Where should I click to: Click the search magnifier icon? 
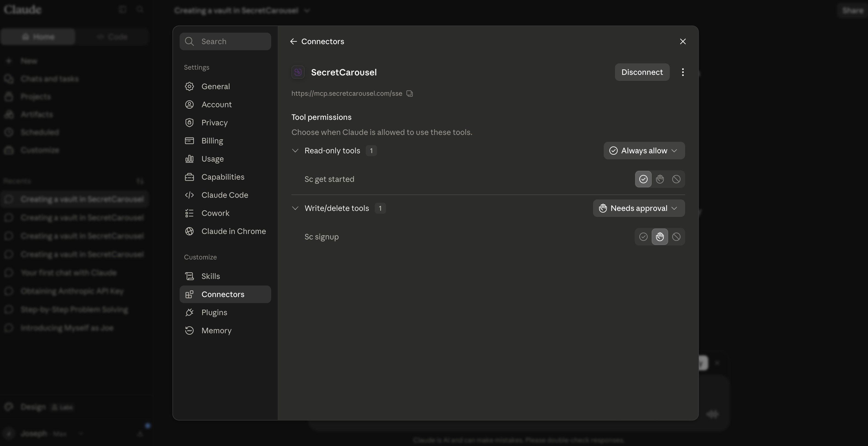[189, 41]
